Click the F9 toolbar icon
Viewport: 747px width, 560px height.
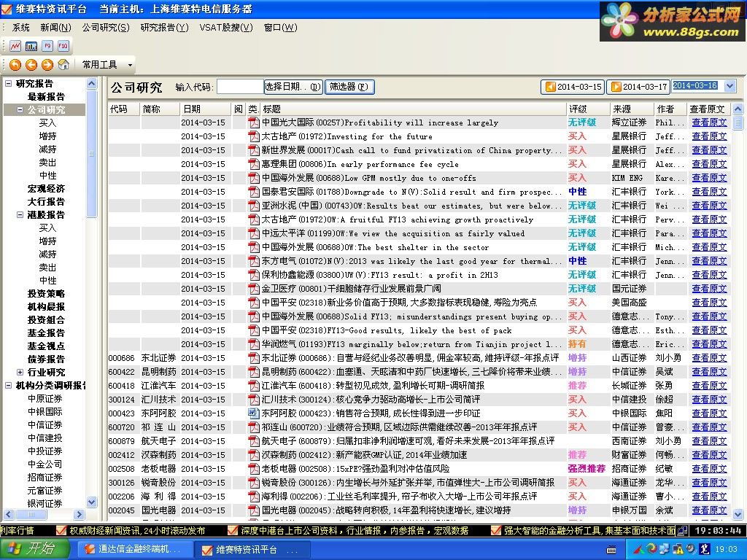coord(47,46)
